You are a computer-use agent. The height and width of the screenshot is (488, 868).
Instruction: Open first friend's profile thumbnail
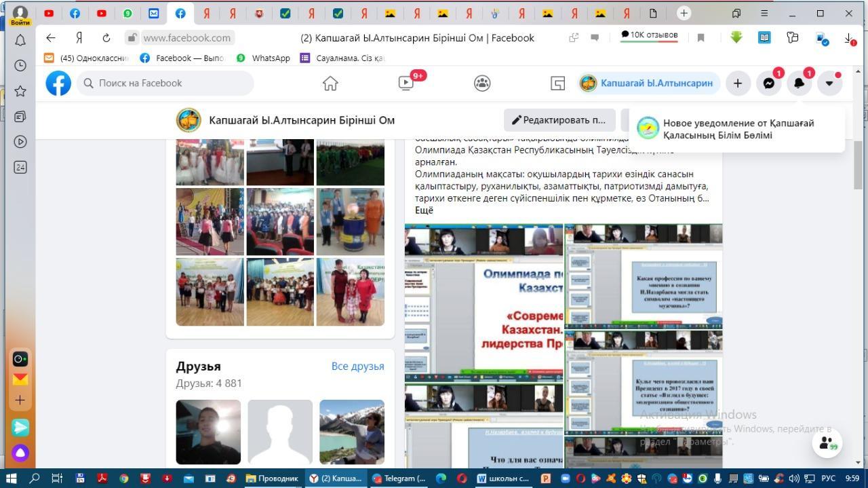208,432
